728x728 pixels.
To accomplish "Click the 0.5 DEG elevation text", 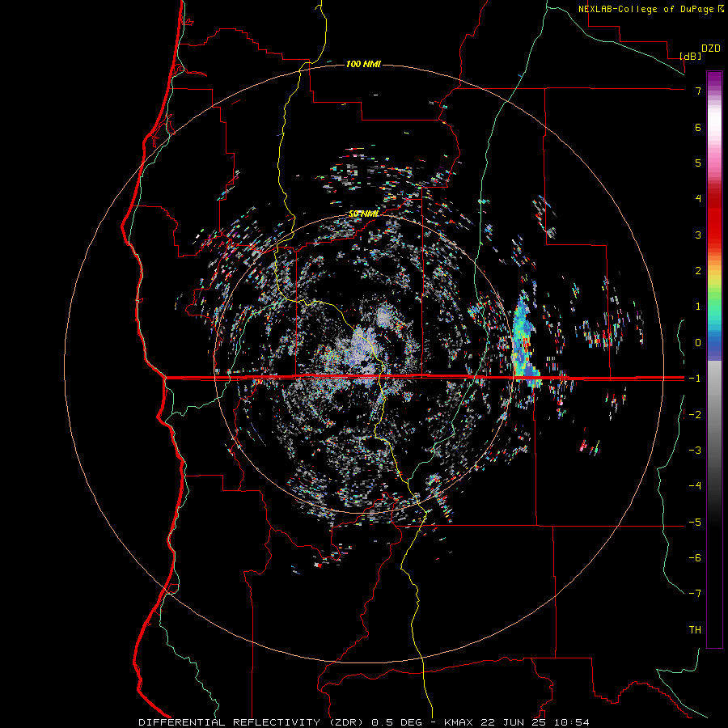I will pyautogui.click(x=397, y=722).
